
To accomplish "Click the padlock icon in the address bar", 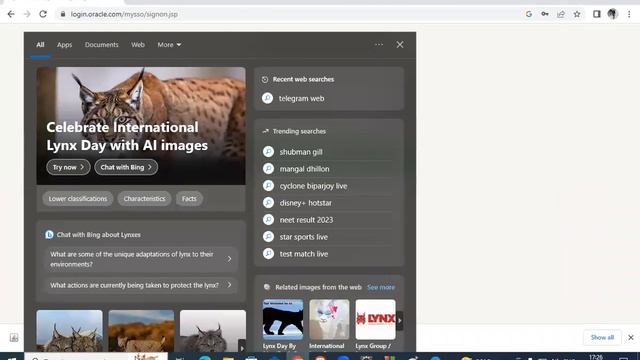I will pyautogui.click(x=62, y=14).
